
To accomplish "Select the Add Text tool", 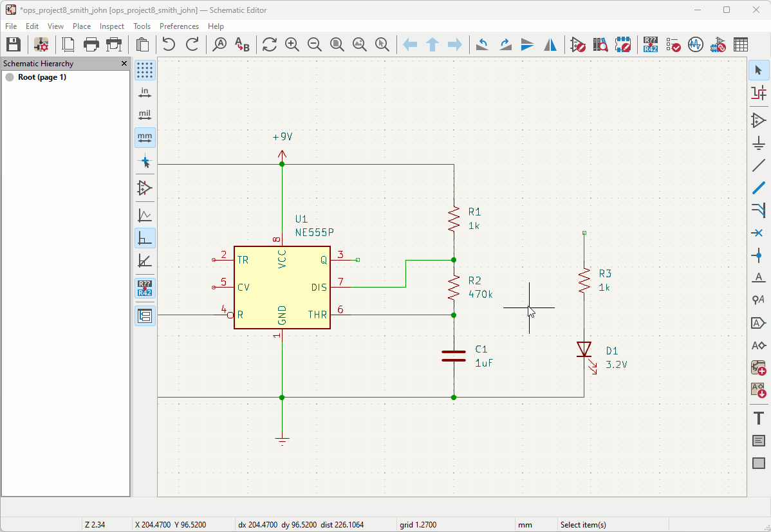I will click(x=759, y=418).
